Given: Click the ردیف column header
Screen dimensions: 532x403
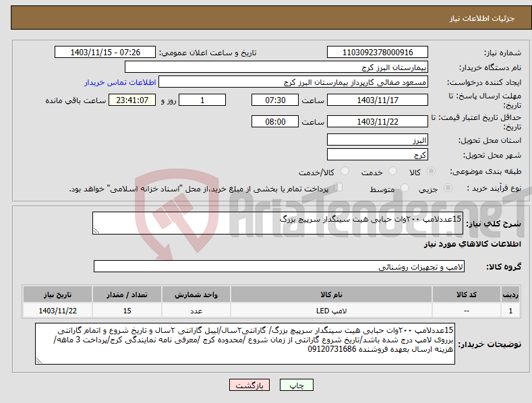Looking at the screenshot, I should click(x=510, y=294).
